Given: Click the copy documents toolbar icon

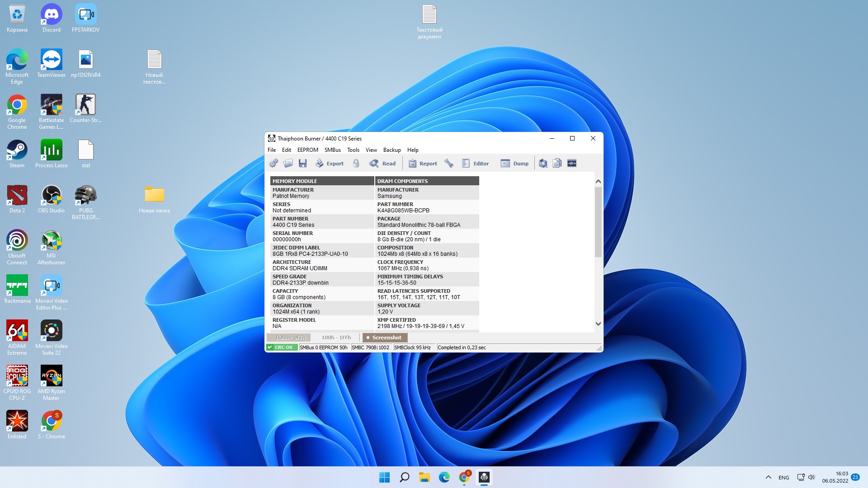Looking at the screenshot, I should tap(557, 164).
